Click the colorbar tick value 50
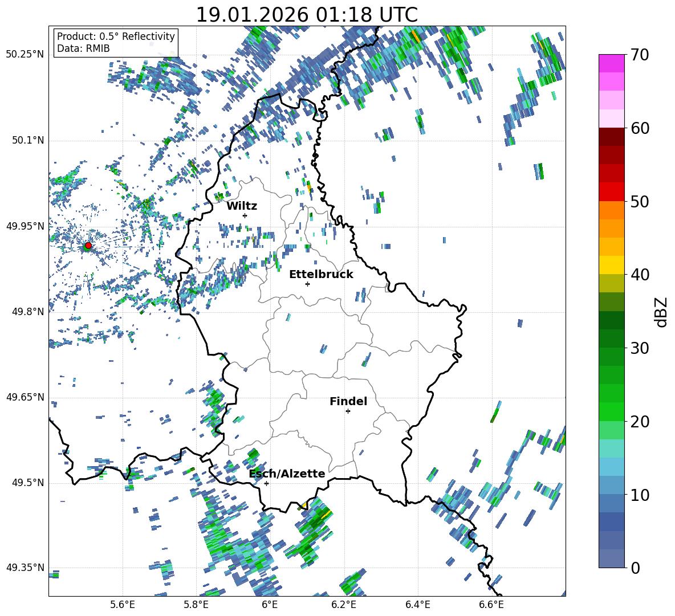The width and height of the screenshot is (675, 616). tap(640, 202)
